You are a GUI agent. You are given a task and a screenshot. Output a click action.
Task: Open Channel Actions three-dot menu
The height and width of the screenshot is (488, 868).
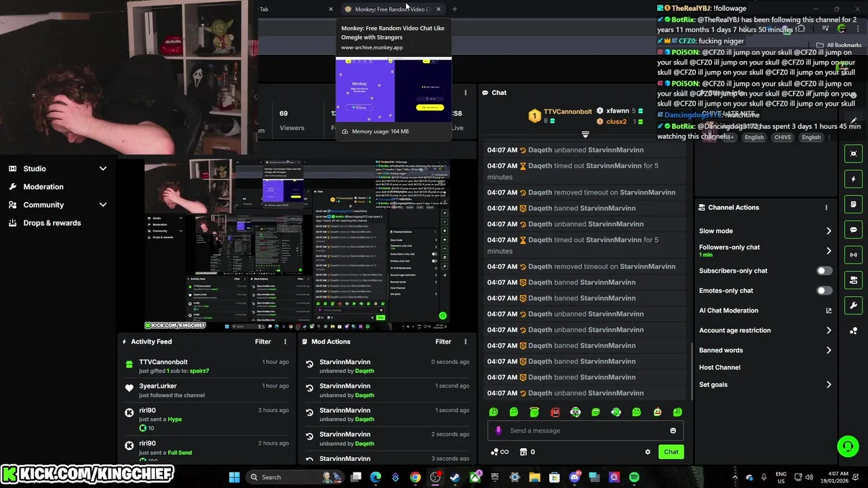[826, 207]
